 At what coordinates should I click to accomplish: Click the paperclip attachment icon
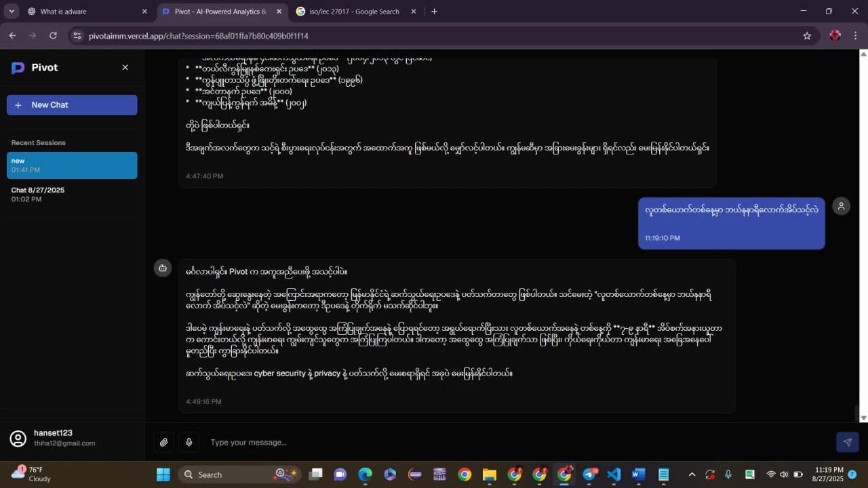(163, 442)
